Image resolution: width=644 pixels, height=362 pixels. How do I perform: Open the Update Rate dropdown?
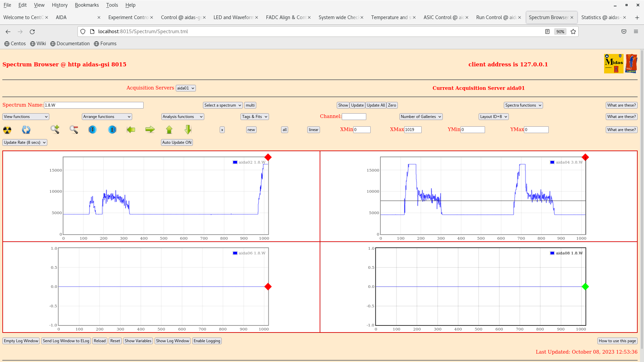coord(25,142)
